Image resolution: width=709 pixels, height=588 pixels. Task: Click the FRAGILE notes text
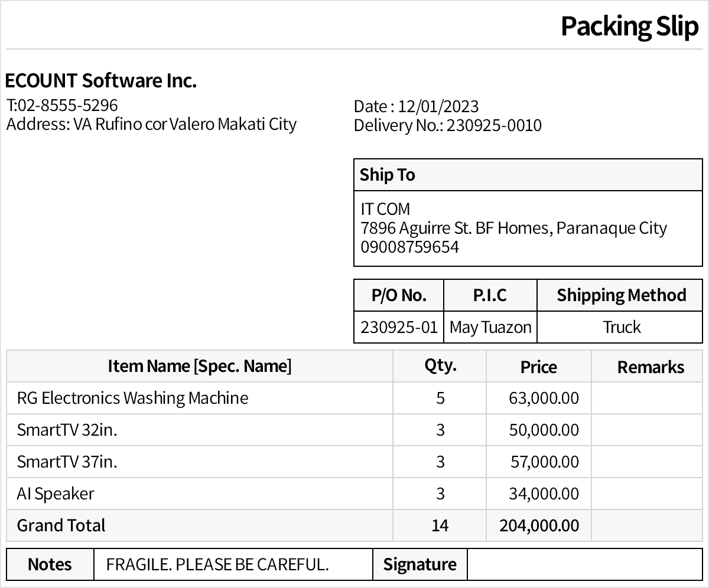(x=217, y=564)
